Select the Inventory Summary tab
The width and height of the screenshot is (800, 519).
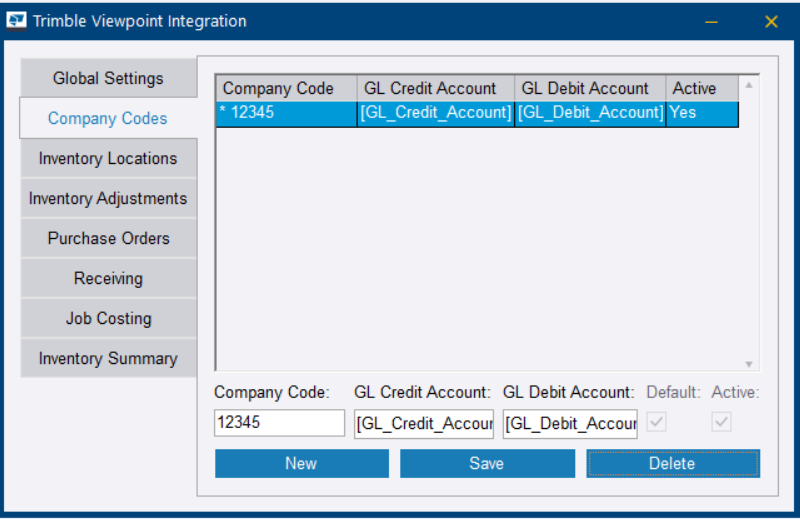point(108,358)
